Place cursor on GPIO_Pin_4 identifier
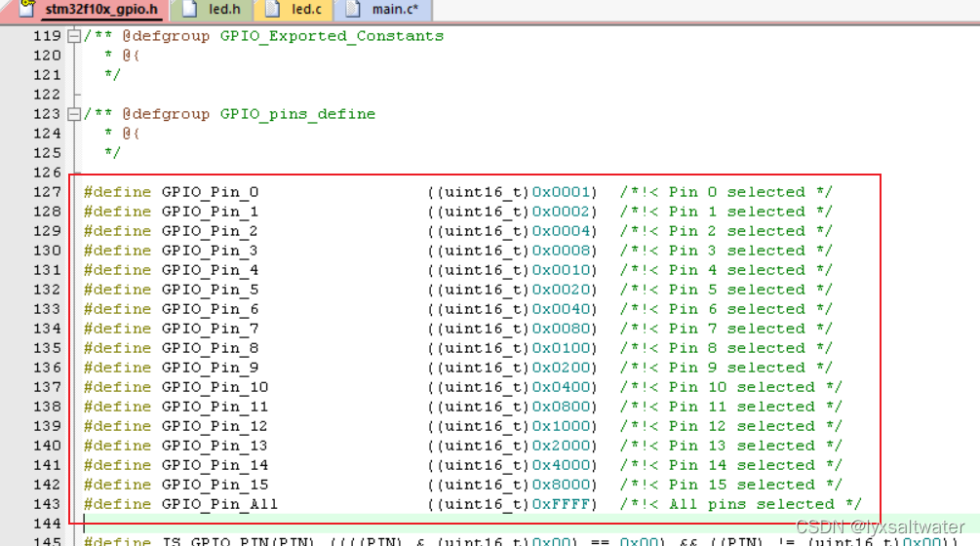 (x=210, y=270)
